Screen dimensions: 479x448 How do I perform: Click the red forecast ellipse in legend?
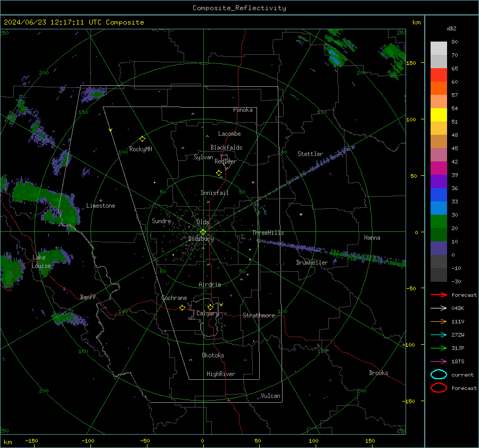[x=439, y=388]
